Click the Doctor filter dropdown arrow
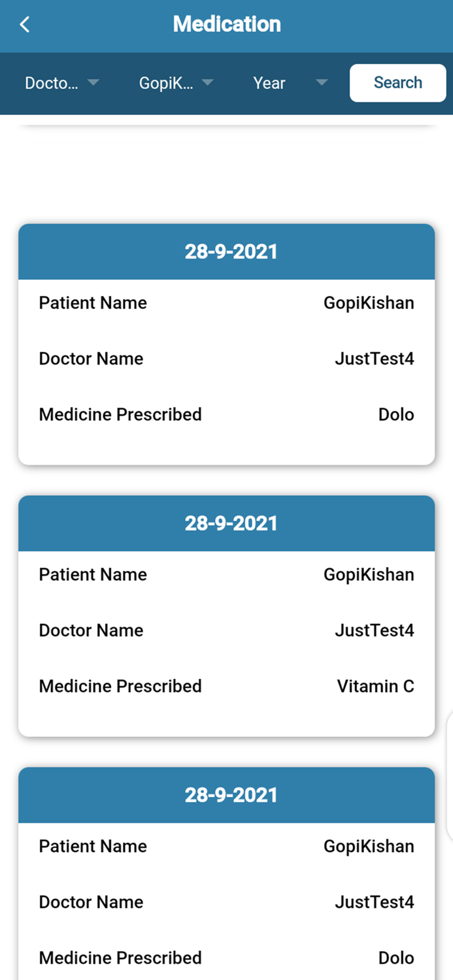 pyautogui.click(x=93, y=83)
